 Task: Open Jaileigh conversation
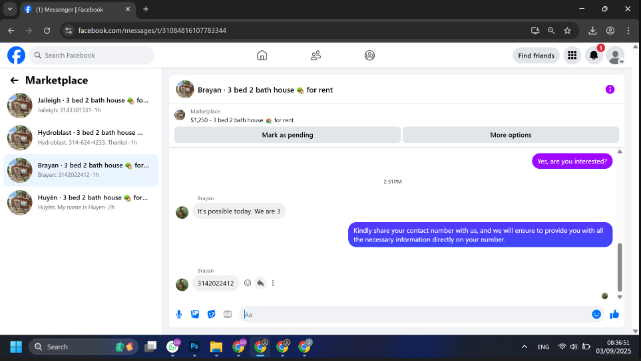click(x=81, y=105)
